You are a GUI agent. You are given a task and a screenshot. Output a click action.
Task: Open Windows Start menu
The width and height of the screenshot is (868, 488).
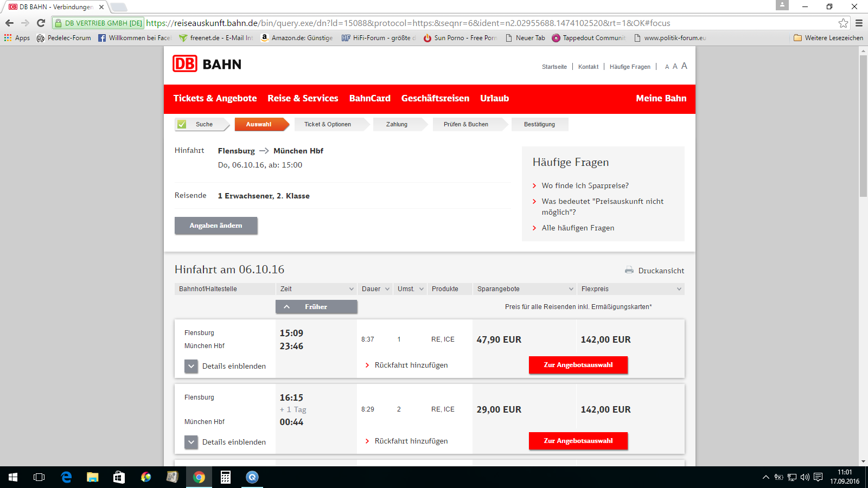(13, 477)
